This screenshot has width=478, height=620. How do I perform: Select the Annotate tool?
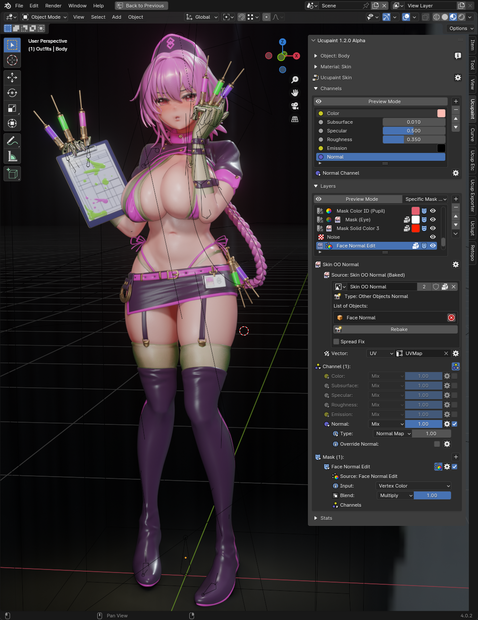[12, 141]
